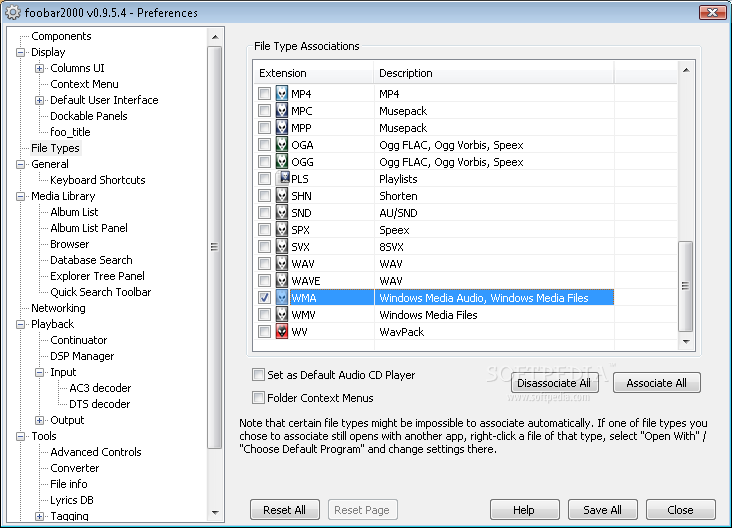
Task: Click the red WV WavPack icon
Action: (282, 331)
